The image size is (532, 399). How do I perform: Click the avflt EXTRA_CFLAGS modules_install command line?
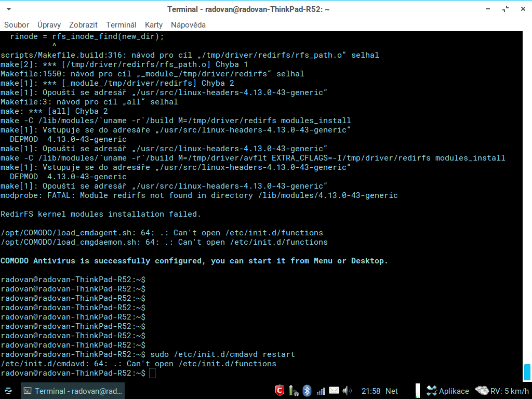pyautogui.click(x=253, y=158)
